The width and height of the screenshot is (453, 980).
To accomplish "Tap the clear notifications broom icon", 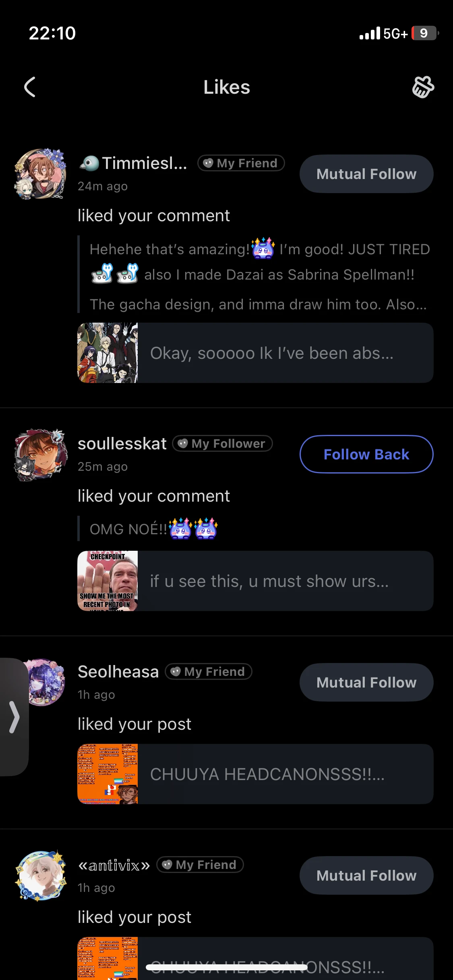I will (423, 87).
